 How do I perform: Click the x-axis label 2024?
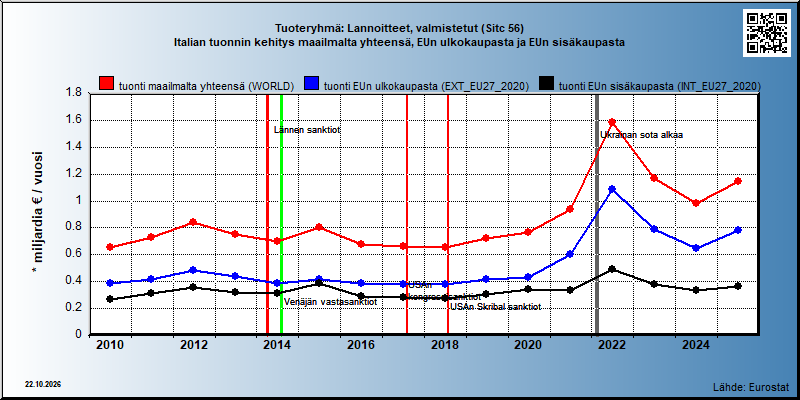(696, 345)
